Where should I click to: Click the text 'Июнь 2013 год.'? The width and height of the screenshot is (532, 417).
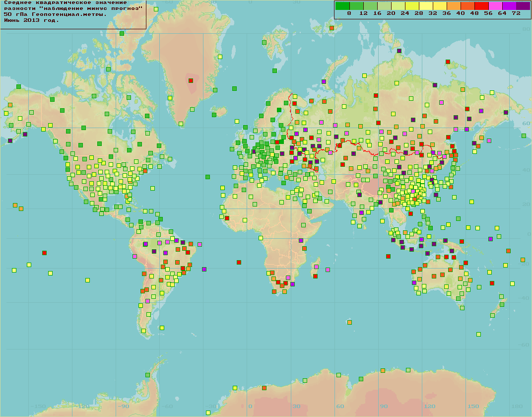point(32,20)
